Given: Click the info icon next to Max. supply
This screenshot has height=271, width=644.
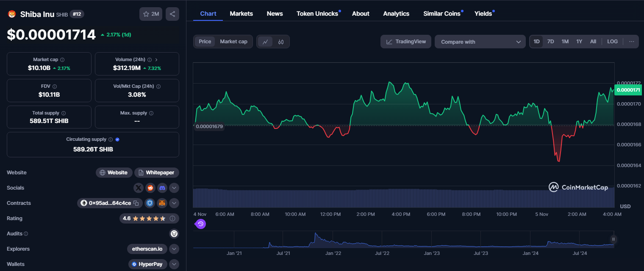Looking at the screenshot, I should 151,113.
